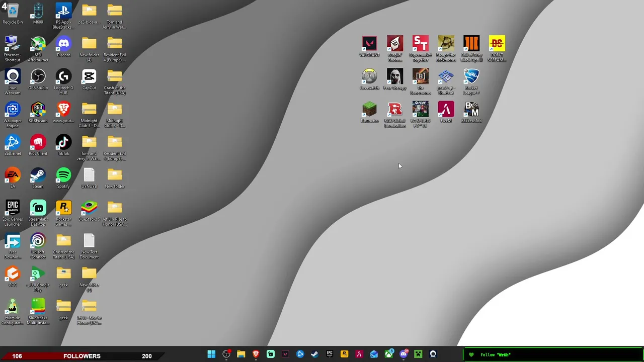Open Call of Duty Black Ops III shortcut
This screenshot has height=362, width=644.
coord(471,49)
